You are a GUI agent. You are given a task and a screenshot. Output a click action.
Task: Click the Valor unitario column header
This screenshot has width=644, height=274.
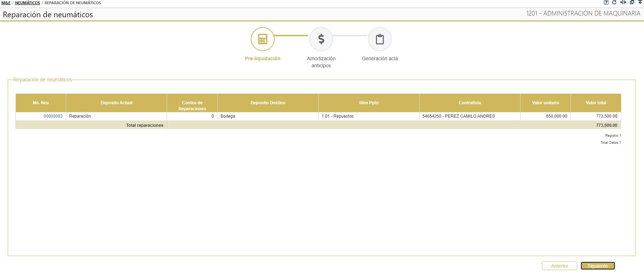[546, 103]
